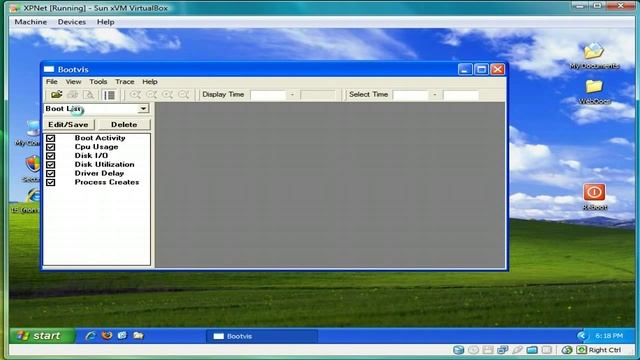Click the Display Time start field
This screenshot has width=640, height=360.
pos(268,95)
